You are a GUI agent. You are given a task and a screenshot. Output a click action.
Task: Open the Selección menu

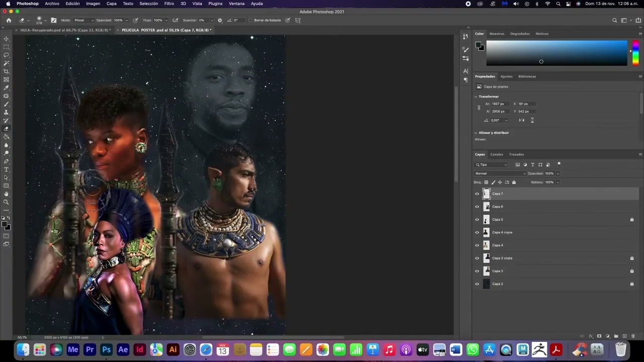(x=148, y=4)
